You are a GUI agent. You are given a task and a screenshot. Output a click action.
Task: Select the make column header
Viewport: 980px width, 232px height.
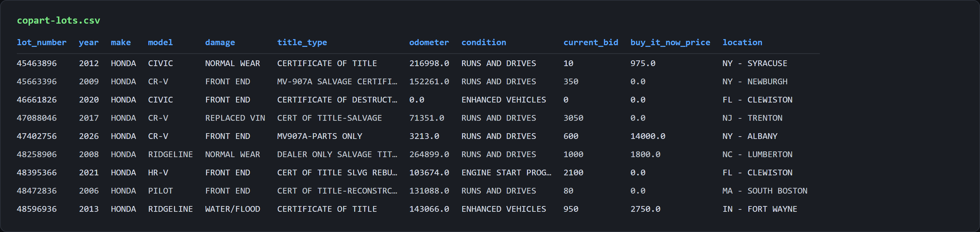[x=120, y=42]
